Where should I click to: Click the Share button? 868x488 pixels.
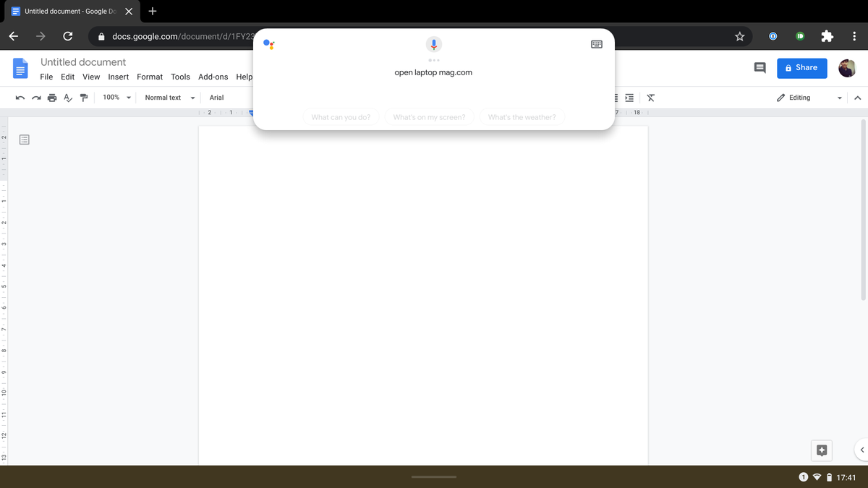coord(801,67)
